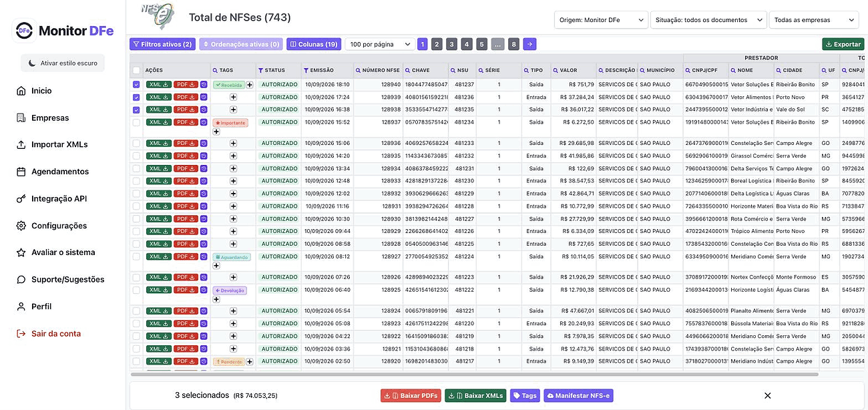
Task: Click the Perfil person icon
Action: click(21, 306)
